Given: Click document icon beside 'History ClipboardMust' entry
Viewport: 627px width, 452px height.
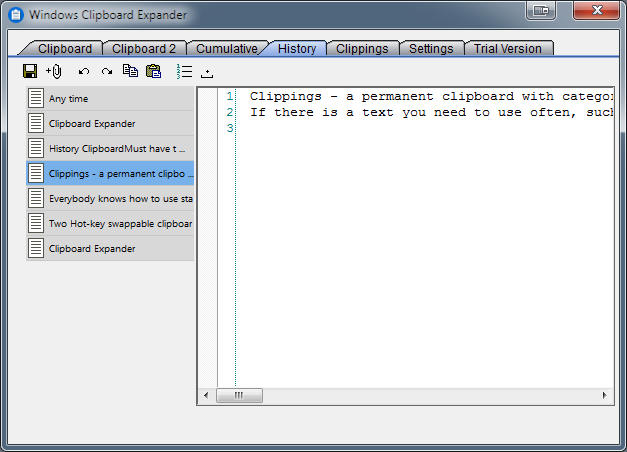Looking at the screenshot, I should tap(36, 148).
